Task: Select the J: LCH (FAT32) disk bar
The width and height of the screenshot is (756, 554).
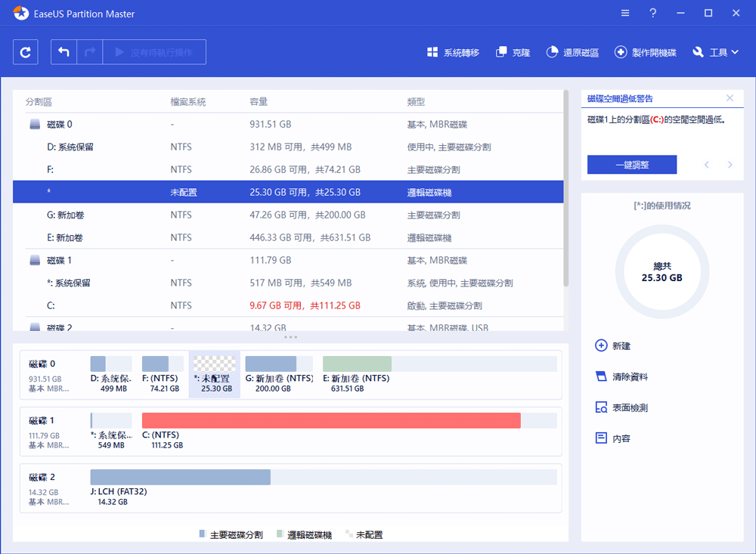Action: (180, 477)
